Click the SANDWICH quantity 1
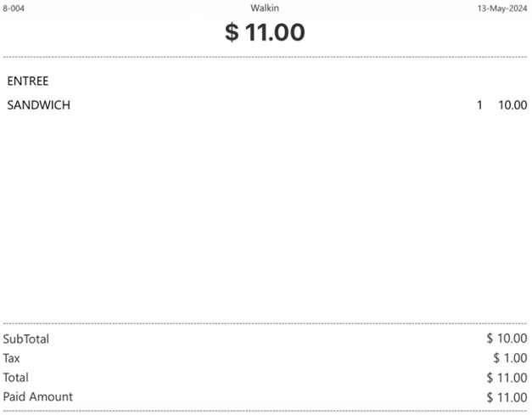532x415 pixels. pos(479,105)
